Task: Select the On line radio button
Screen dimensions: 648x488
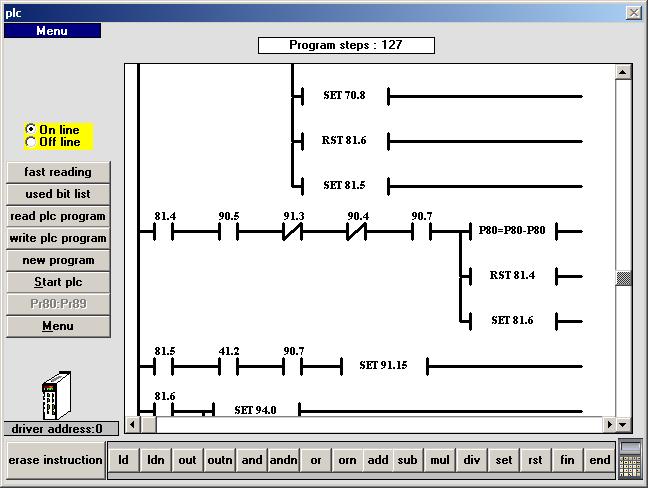Action: pyautogui.click(x=31, y=129)
